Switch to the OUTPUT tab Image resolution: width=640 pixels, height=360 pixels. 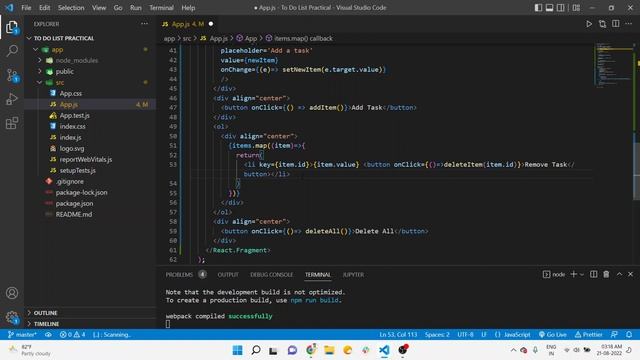(x=228, y=275)
